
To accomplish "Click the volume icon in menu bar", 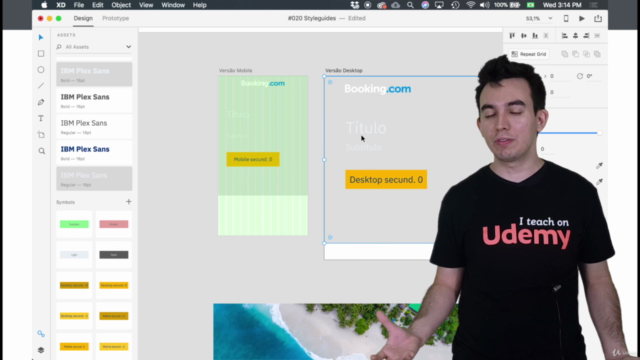I will pyautogui.click(x=484, y=5).
